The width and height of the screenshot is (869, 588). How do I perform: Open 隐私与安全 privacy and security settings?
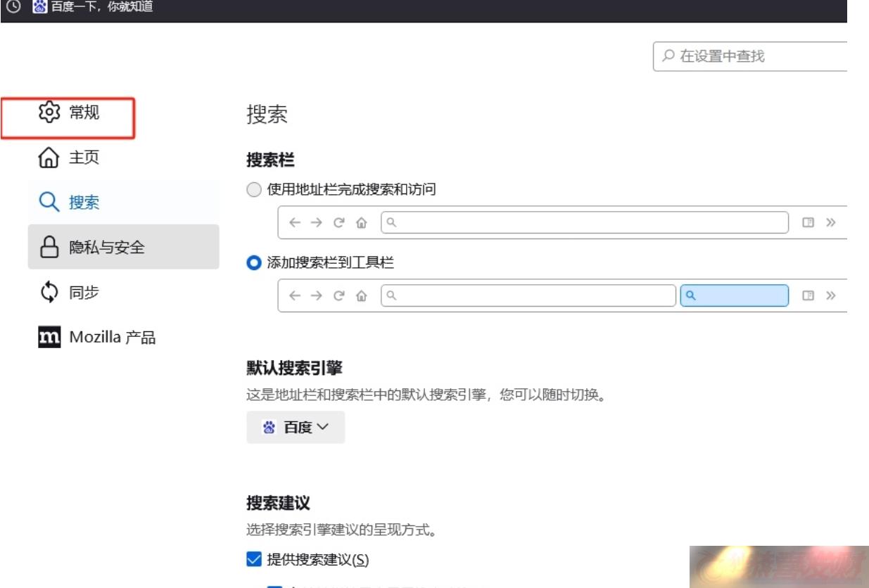point(123,247)
